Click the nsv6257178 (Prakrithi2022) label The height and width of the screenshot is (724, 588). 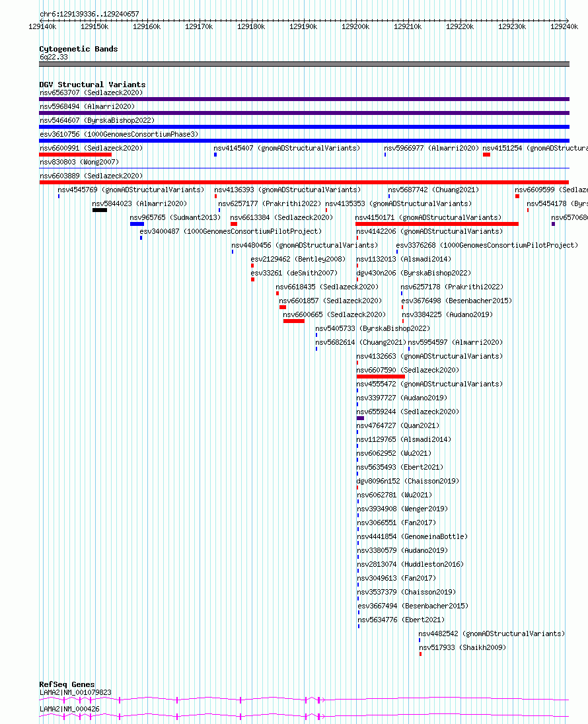(x=452, y=287)
